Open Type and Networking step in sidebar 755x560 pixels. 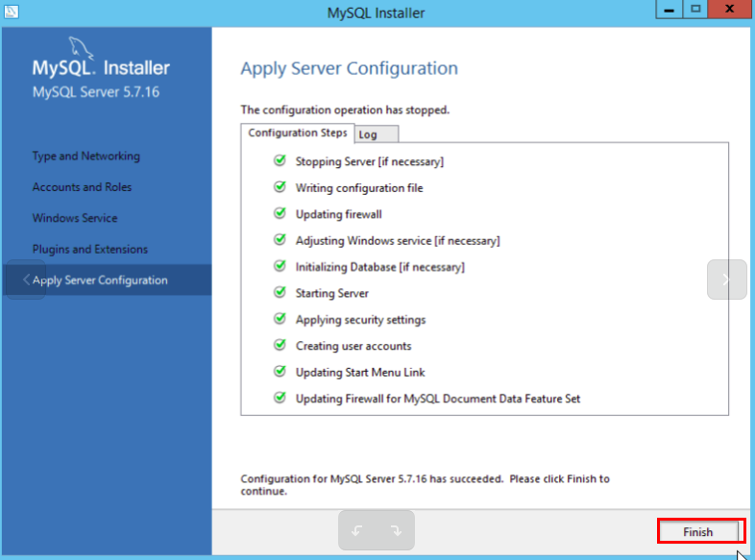click(x=86, y=156)
